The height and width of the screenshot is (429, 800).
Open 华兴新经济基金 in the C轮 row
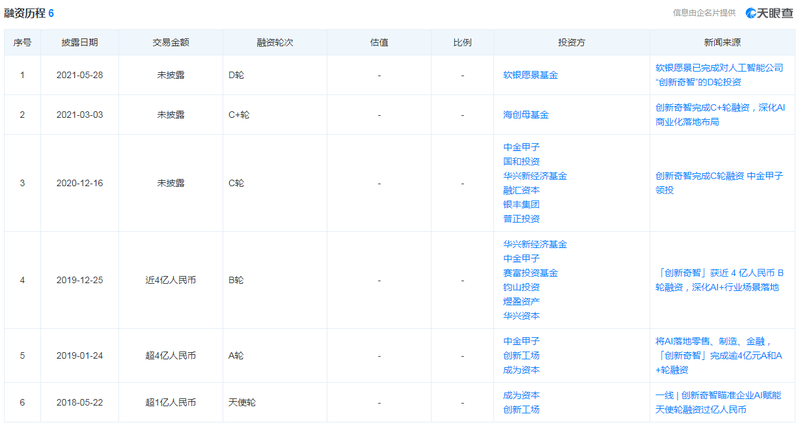point(535,176)
